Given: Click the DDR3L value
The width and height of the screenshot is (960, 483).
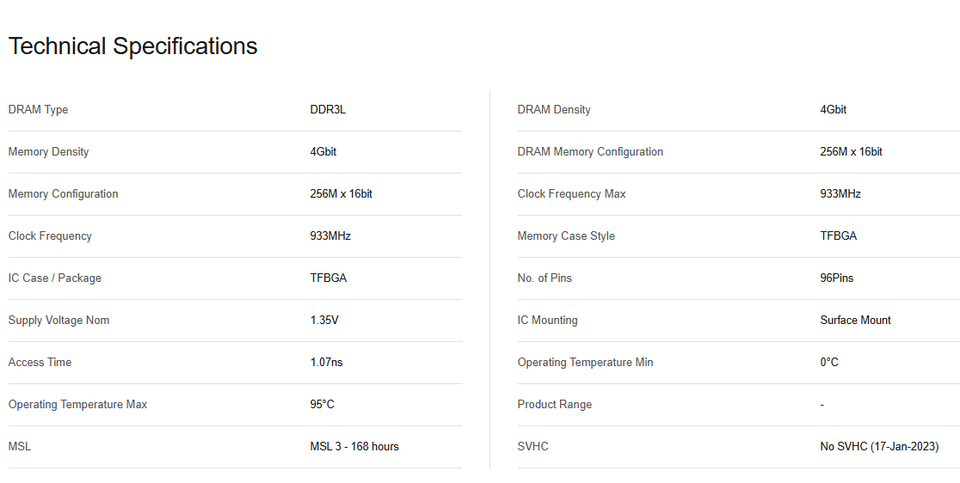Looking at the screenshot, I should 328,110.
